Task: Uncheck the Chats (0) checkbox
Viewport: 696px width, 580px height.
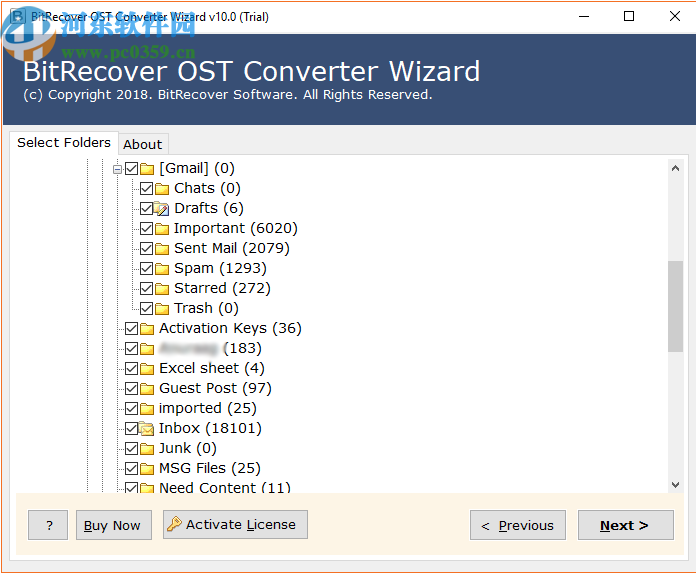Action: click(146, 189)
